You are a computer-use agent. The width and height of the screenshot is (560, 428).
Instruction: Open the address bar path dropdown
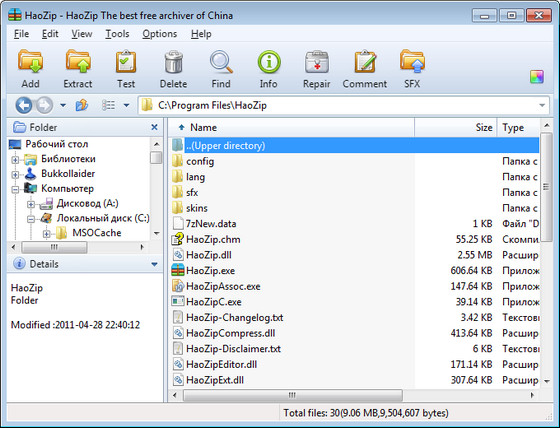(542, 105)
